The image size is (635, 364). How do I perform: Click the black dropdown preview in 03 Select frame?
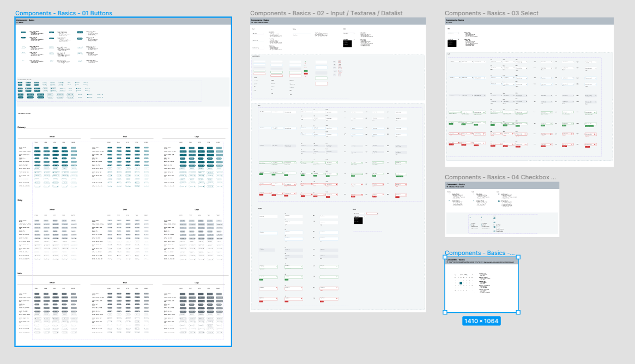451,43
